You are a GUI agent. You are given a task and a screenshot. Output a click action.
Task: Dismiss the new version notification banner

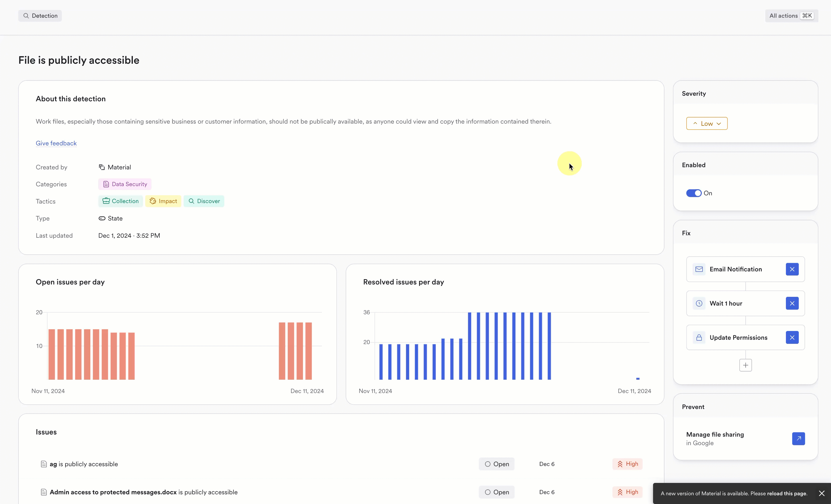click(822, 493)
